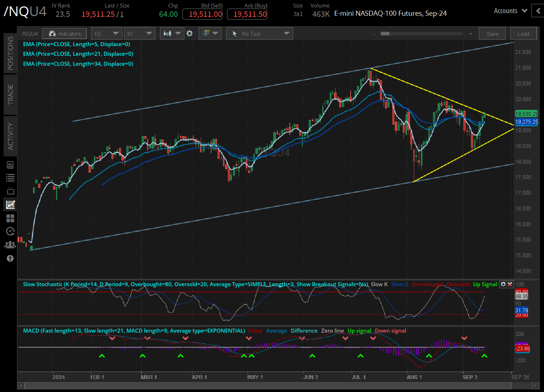
Task: Expand the 3Y time range dropdown
Action: coord(139,33)
